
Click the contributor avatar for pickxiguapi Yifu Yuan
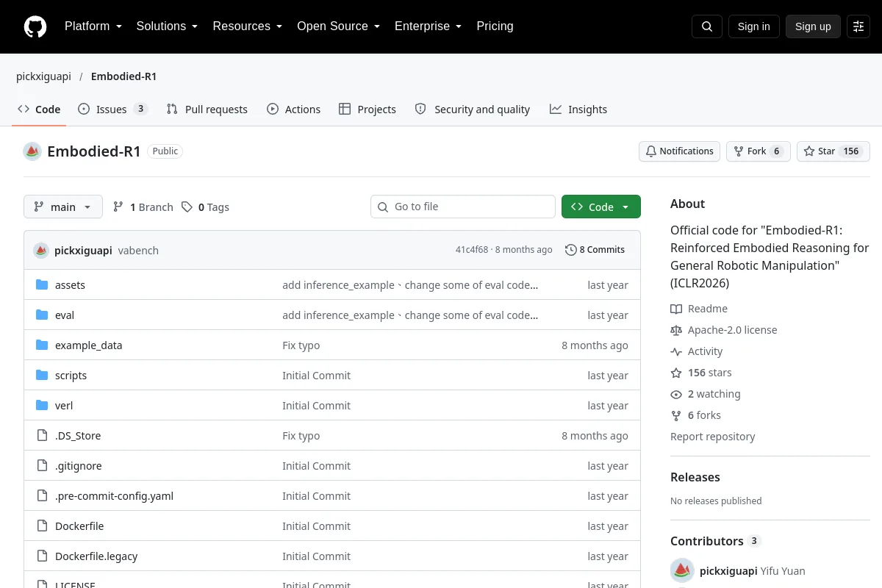click(x=682, y=570)
